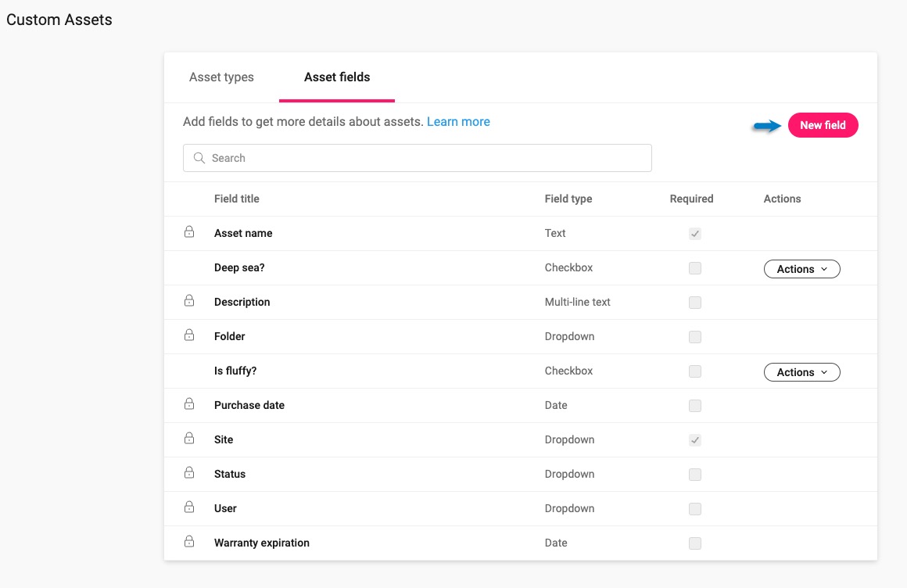Click Dropdown type in Folder row
Viewport: 907px width, 588px height.
coord(569,336)
